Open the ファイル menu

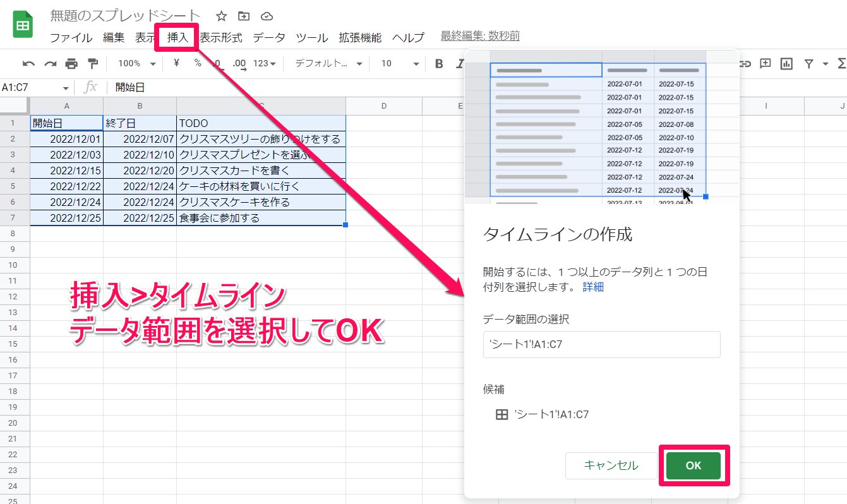[71, 37]
